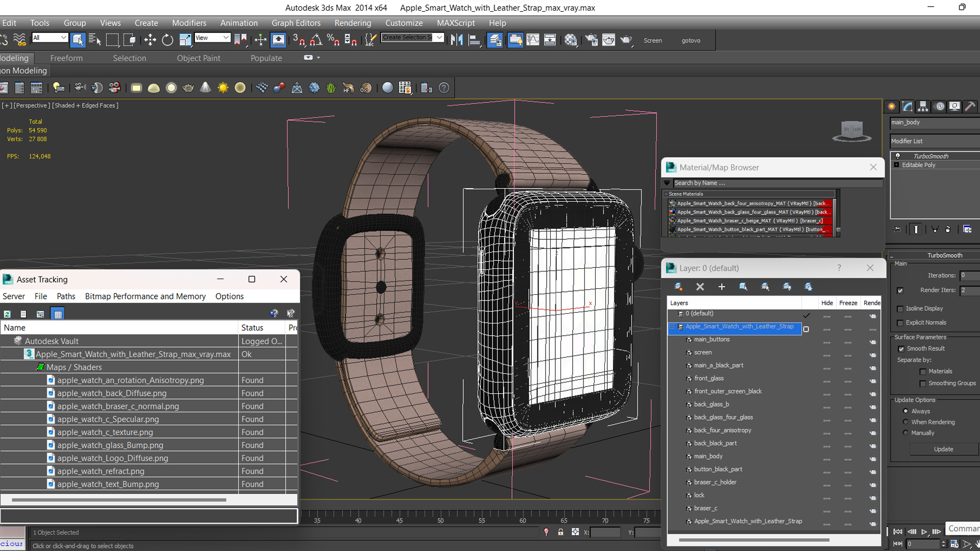
Task: Open Material Editor icon in main toolbar
Action: pos(571,40)
